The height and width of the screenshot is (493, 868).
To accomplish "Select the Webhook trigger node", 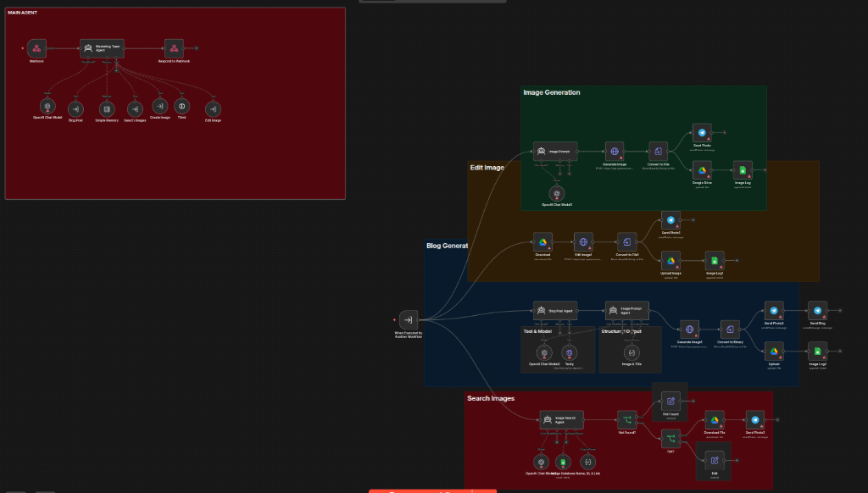I will point(36,48).
